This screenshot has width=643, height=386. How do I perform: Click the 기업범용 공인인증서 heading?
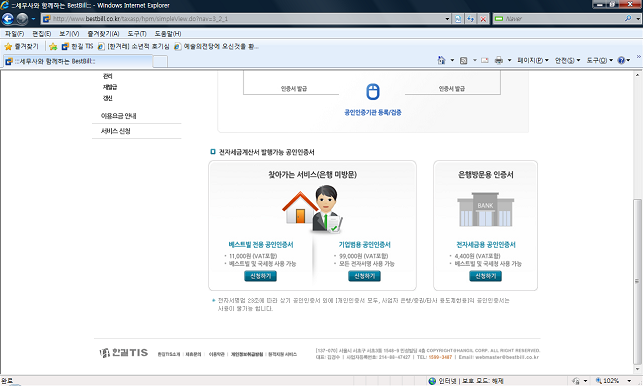[365, 245]
